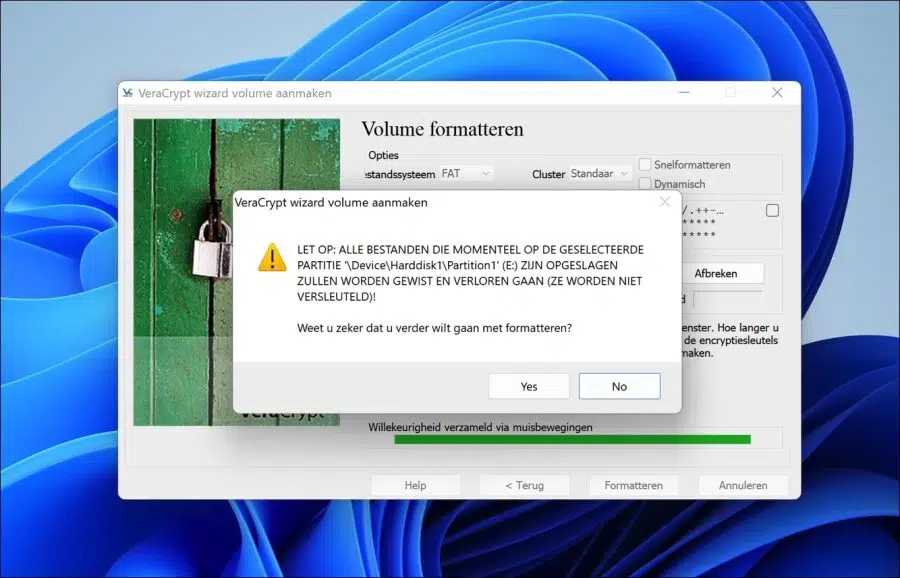Go back with the < Terug button
The image size is (900, 578).
point(525,486)
